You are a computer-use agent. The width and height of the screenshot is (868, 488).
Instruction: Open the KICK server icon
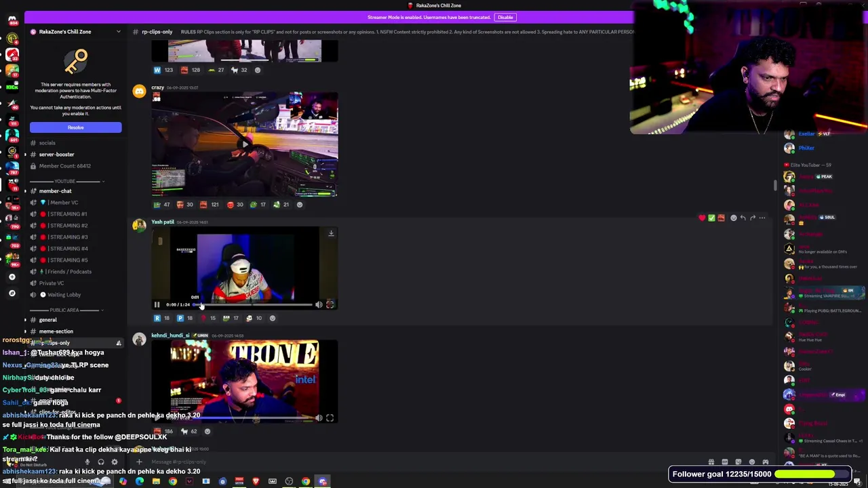(x=12, y=86)
